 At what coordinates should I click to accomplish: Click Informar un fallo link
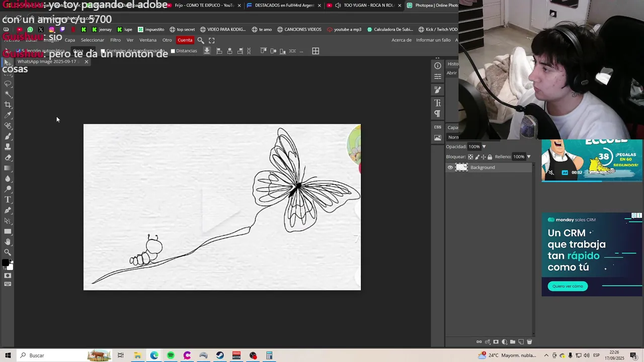coord(433,40)
